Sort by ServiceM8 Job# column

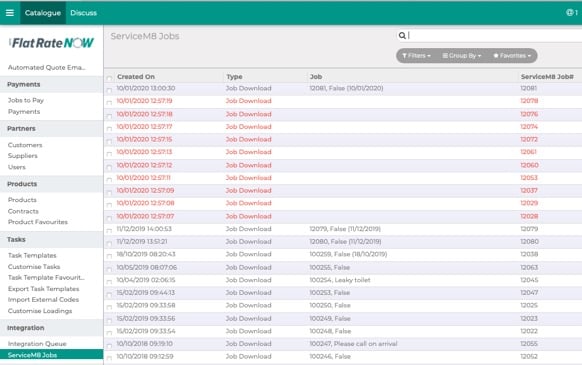[x=547, y=76]
